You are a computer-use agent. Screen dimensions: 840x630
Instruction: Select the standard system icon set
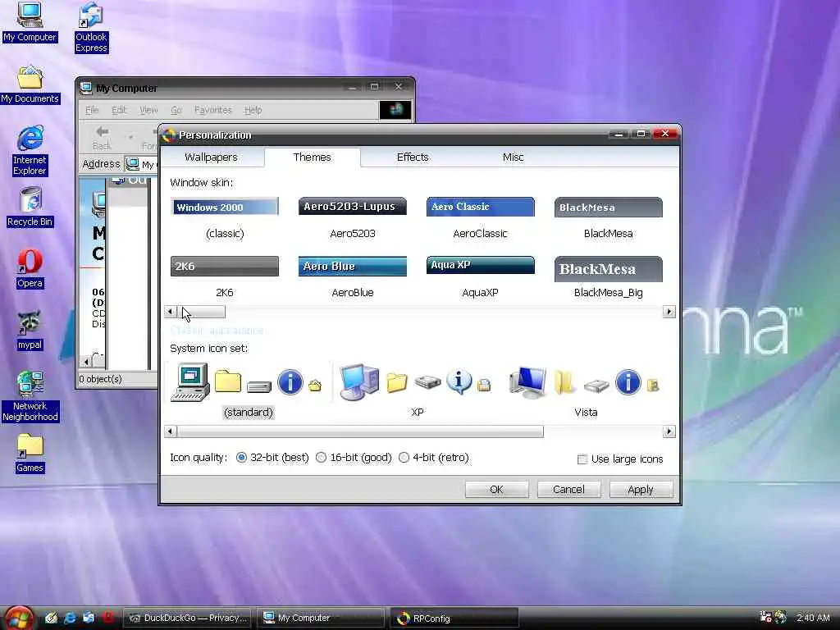pos(248,390)
